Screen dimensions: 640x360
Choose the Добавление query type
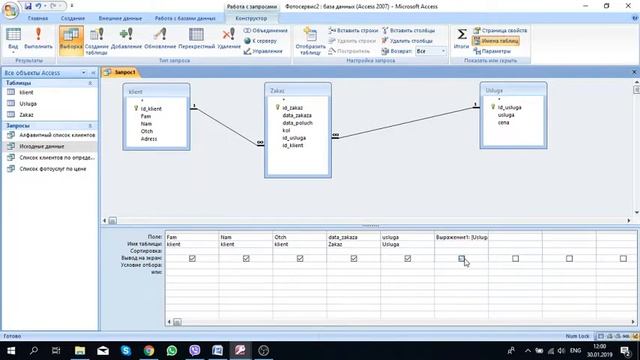tap(126, 39)
